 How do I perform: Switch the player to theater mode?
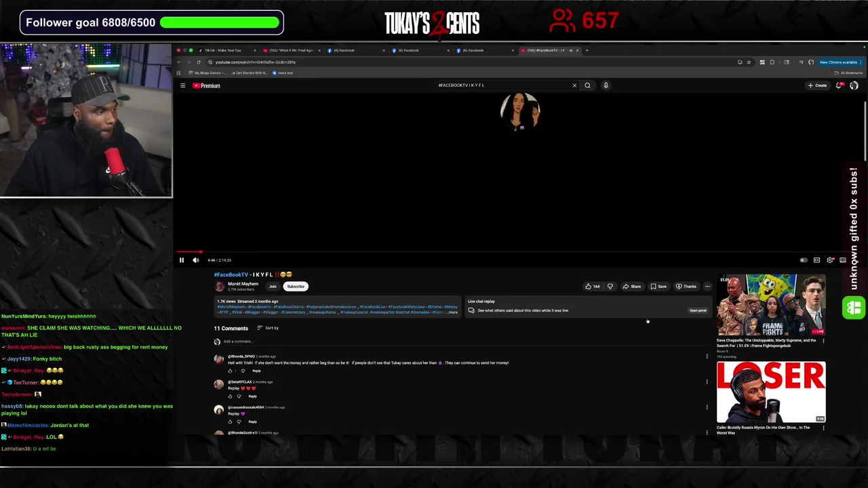point(843,260)
